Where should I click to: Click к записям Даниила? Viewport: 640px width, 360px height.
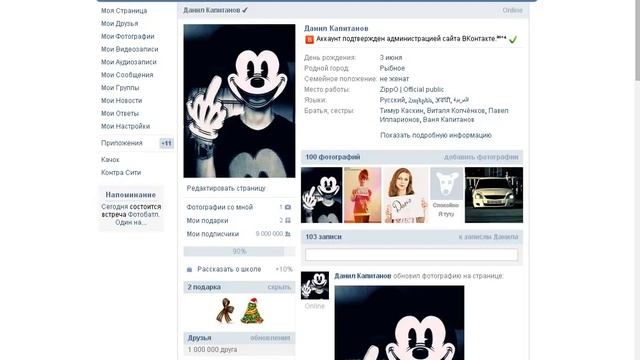[x=488, y=237]
